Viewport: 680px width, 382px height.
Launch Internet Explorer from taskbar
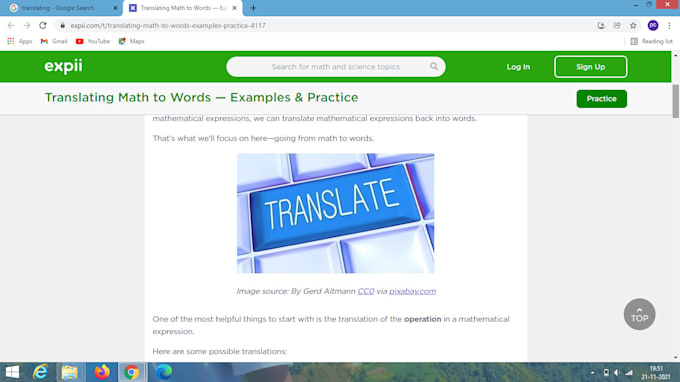(40, 372)
